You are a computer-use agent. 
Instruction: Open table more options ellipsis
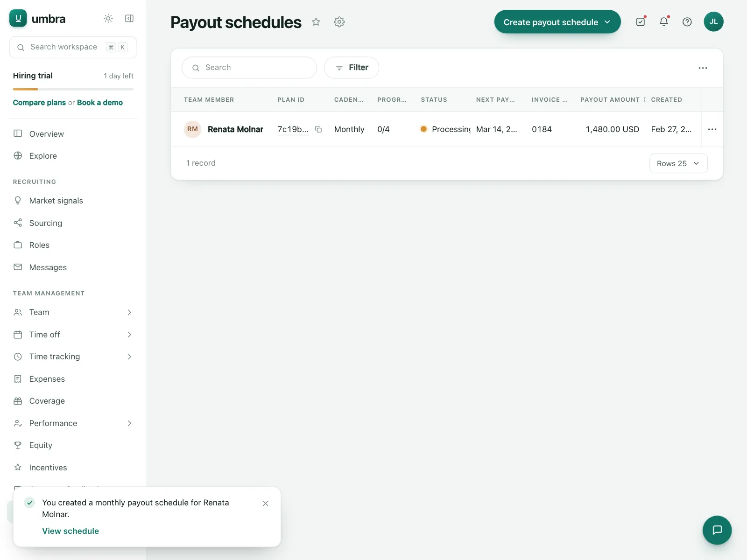pyautogui.click(x=703, y=68)
